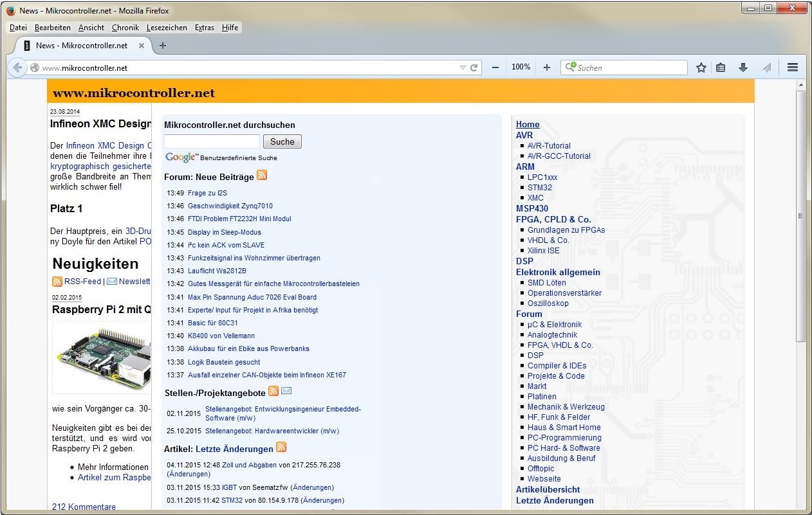
Task: Open forum post Geschwindigkeit Zynq7010
Action: [230, 206]
